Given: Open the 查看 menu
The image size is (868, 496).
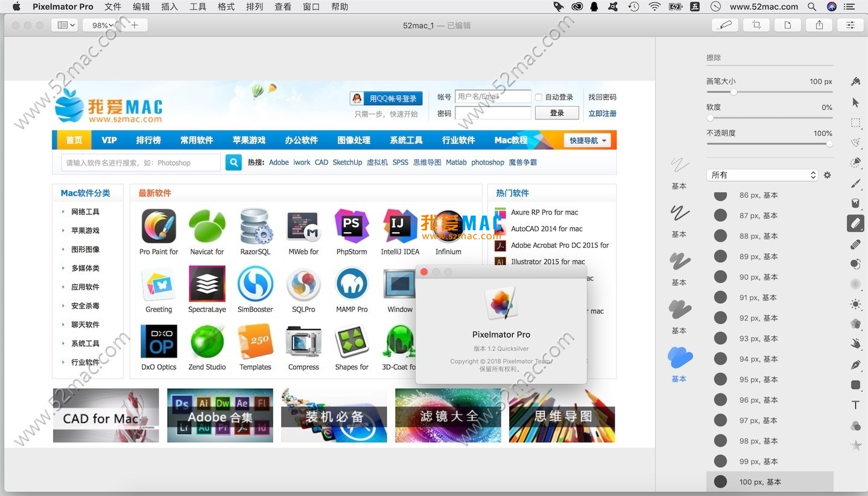Looking at the screenshot, I should pyautogui.click(x=283, y=7).
